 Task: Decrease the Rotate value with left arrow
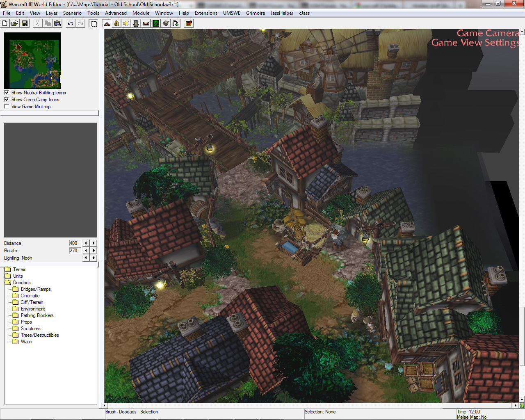coord(86,251)
